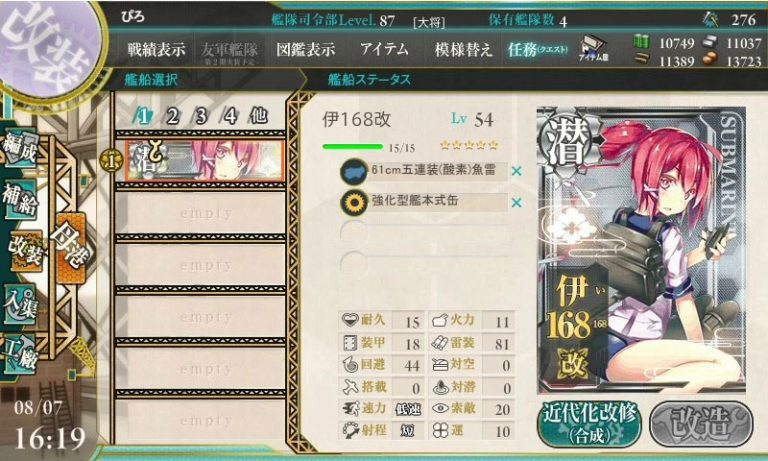
Task: Click the 近代化改修 modernization button
Action: 590,424
